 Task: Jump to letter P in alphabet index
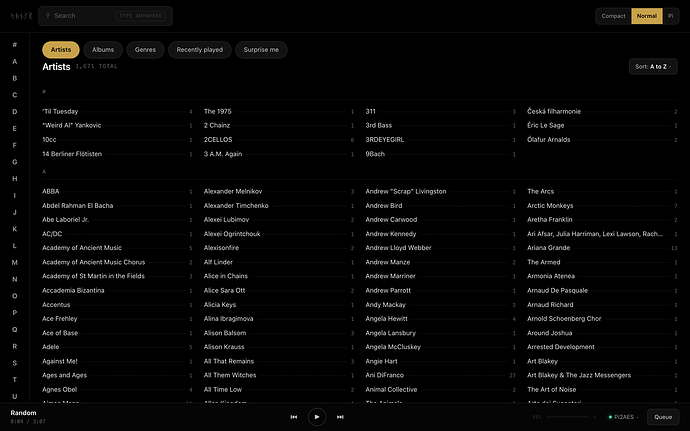pyautogui.click(x=15, y=313)
